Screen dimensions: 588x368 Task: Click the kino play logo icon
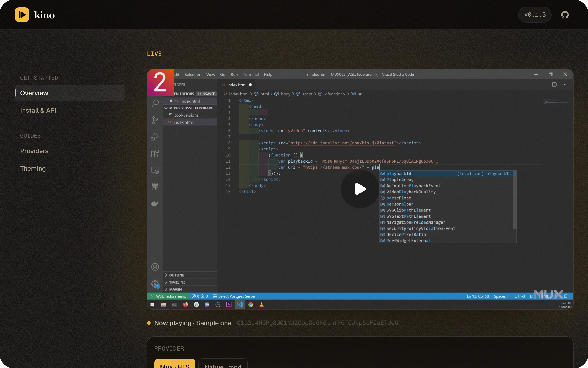tap(22, 14)
